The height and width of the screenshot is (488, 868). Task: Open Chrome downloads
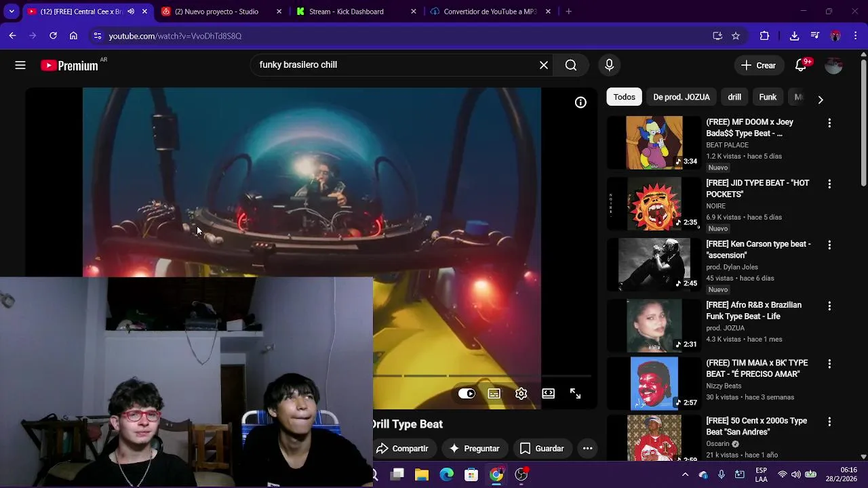click(x=794, y=36)
